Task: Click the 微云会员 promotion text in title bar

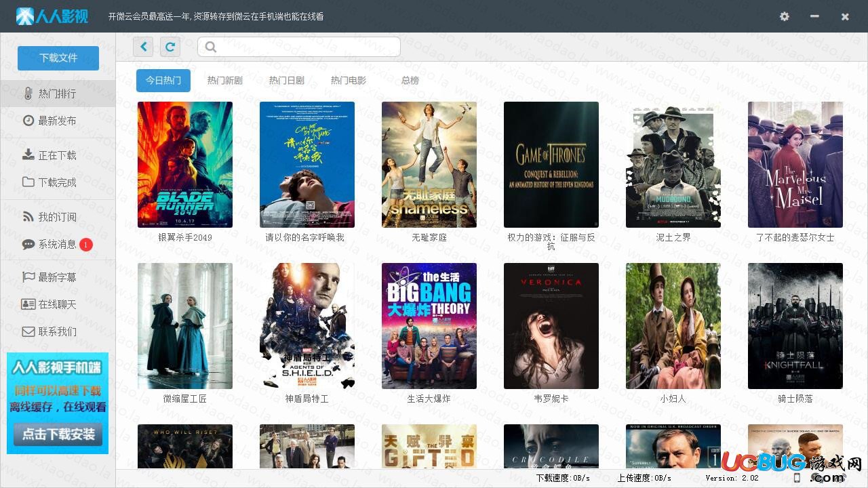Action: (216, 16)
